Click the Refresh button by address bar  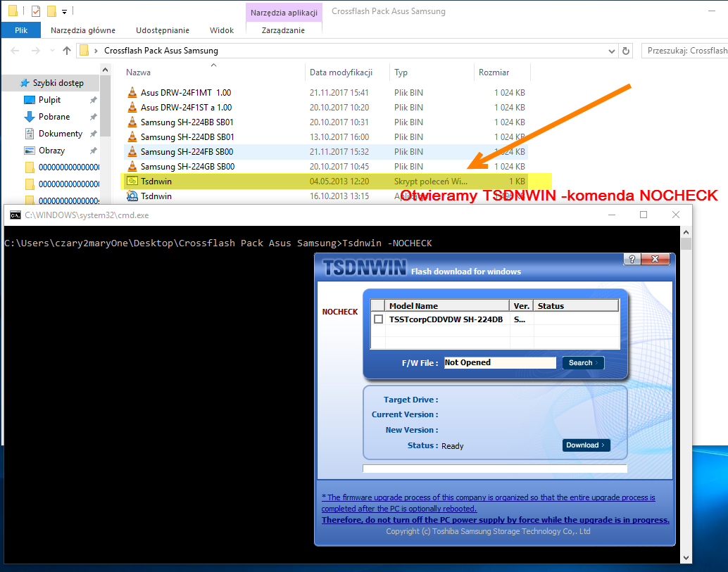coord(626,51)
